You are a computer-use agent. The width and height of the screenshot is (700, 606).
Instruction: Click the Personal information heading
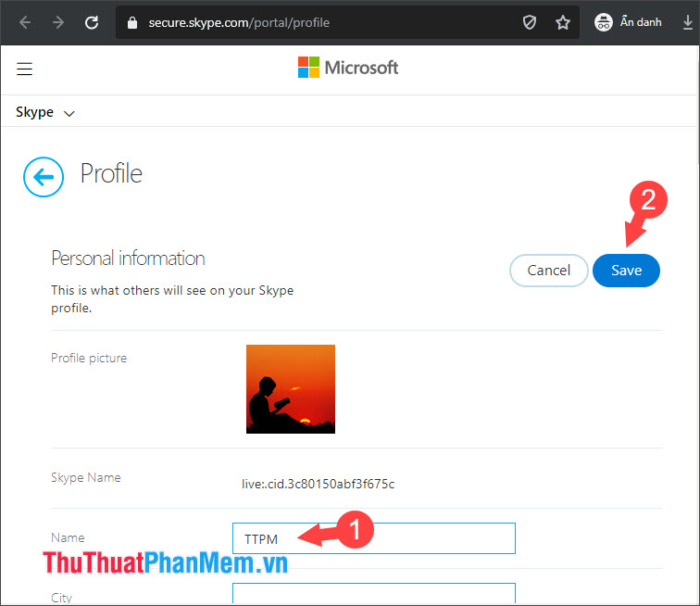[128, 259]
